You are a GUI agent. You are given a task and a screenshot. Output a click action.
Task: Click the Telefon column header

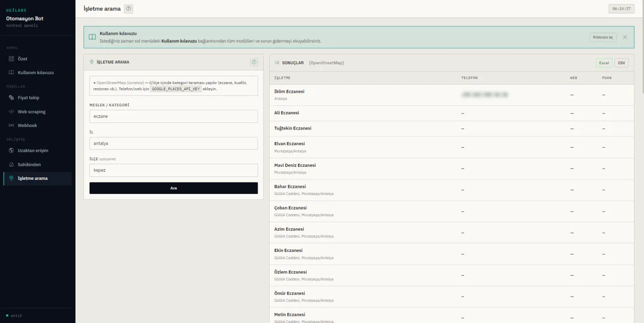pyautogui.click(x=469, y=78)
